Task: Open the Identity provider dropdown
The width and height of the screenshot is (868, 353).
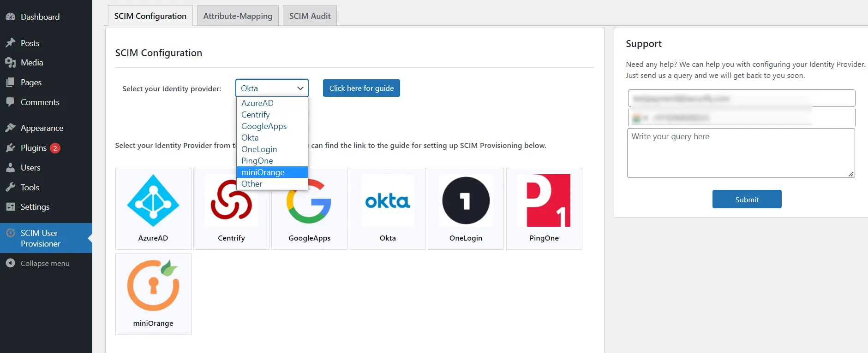Action: (x=272, y=88)
